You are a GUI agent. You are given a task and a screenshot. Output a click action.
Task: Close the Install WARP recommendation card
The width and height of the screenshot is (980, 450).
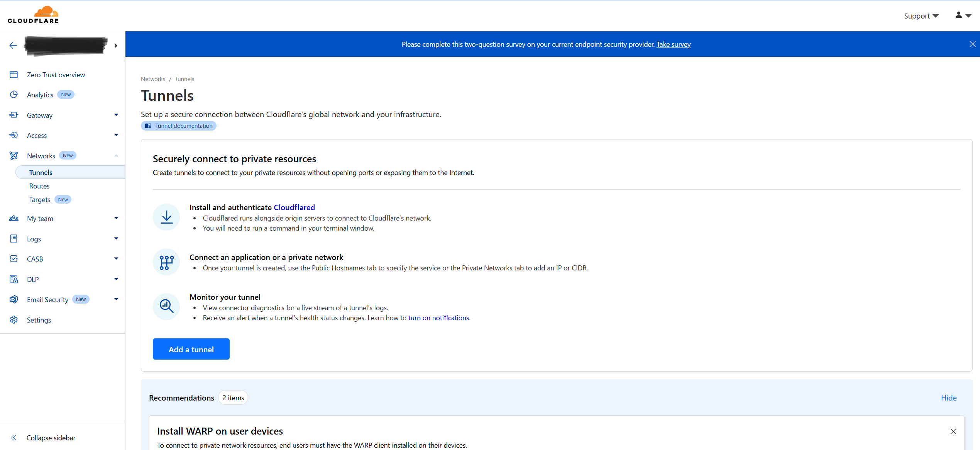953,431
